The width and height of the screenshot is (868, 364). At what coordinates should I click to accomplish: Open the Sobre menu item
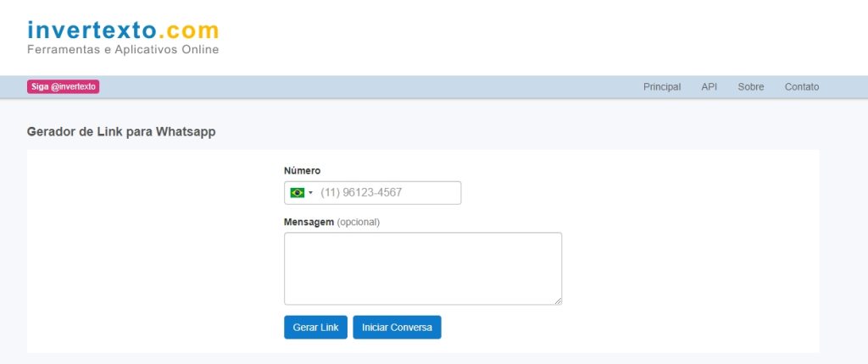coord(751,87)
